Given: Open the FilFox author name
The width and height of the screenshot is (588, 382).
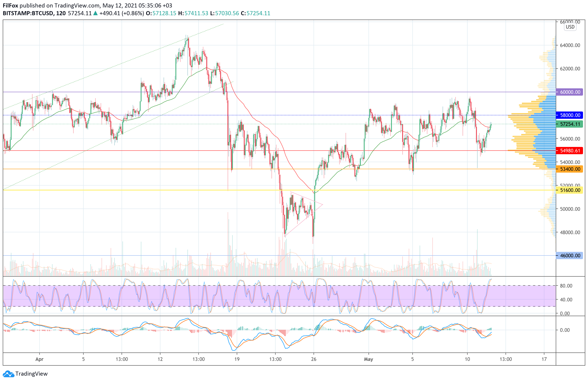Looking at the screenshot, I should click(10, 5).
